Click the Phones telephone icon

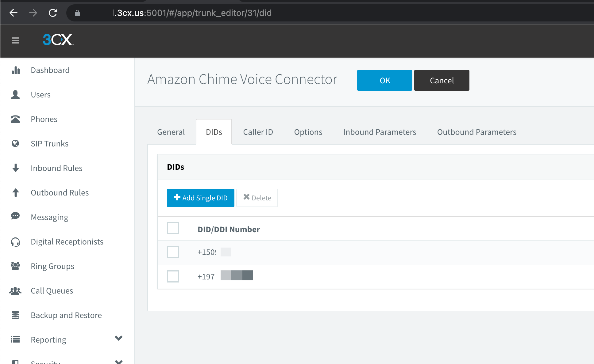point(15,119)
